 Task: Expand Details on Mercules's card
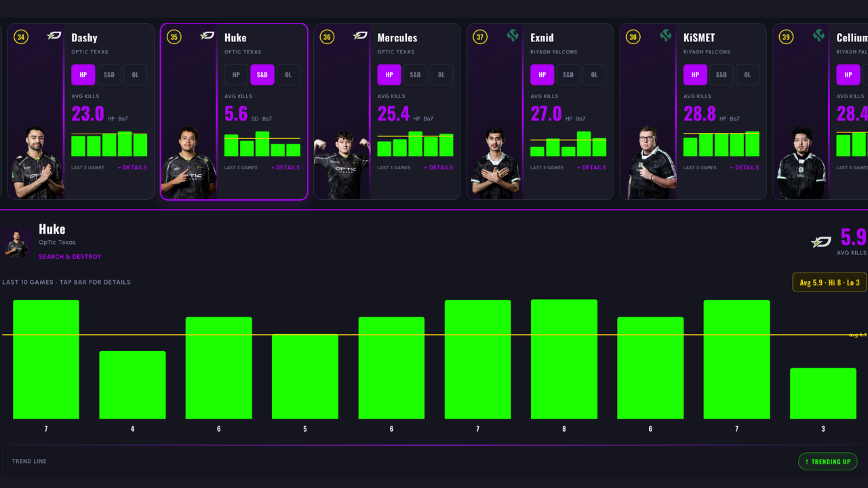coord(438,167)
